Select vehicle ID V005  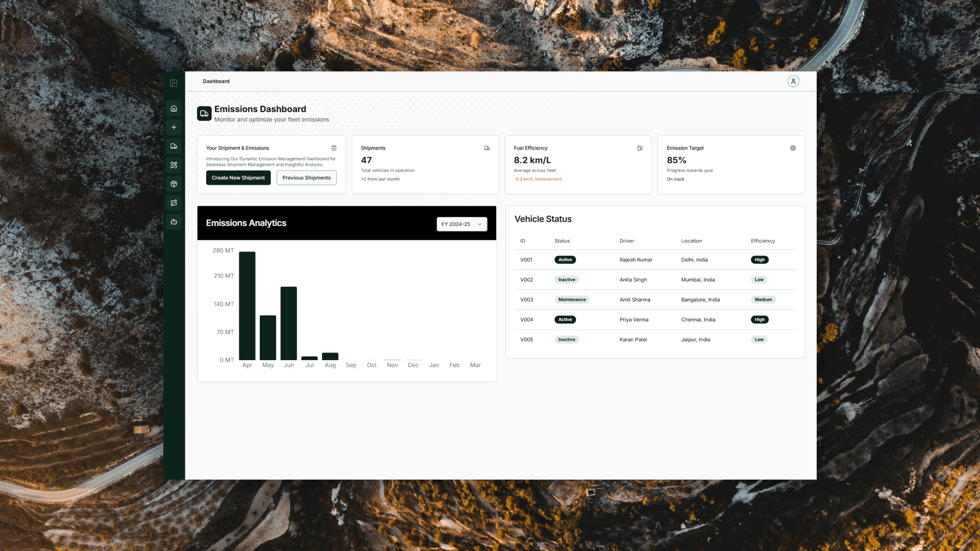(x=526, y=339)
